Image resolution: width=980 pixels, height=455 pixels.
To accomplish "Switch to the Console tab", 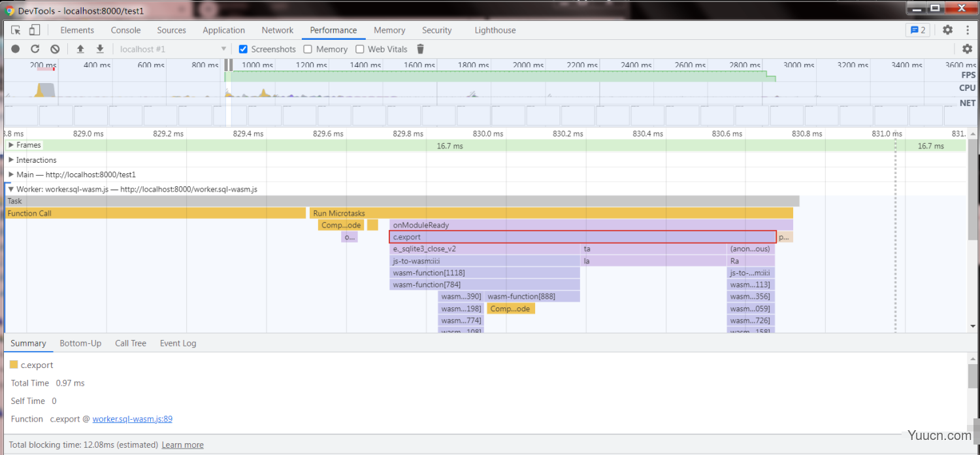I will click(125, 30).
